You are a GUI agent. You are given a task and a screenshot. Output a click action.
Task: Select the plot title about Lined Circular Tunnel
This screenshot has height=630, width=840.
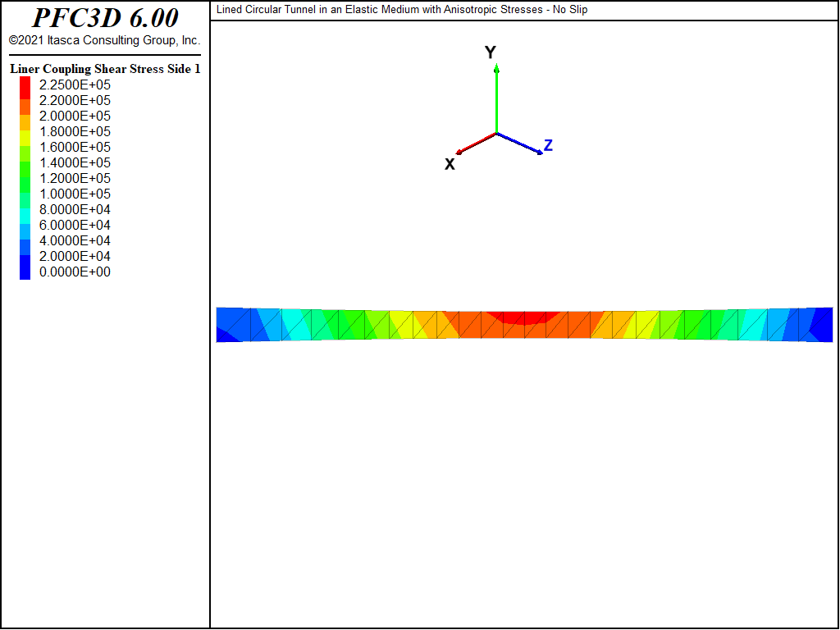(x=402, y=10)
